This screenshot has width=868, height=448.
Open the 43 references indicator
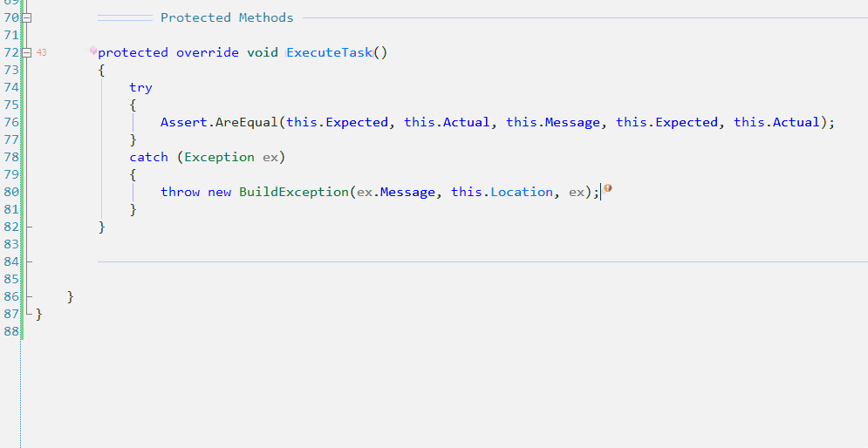[42, 52]
